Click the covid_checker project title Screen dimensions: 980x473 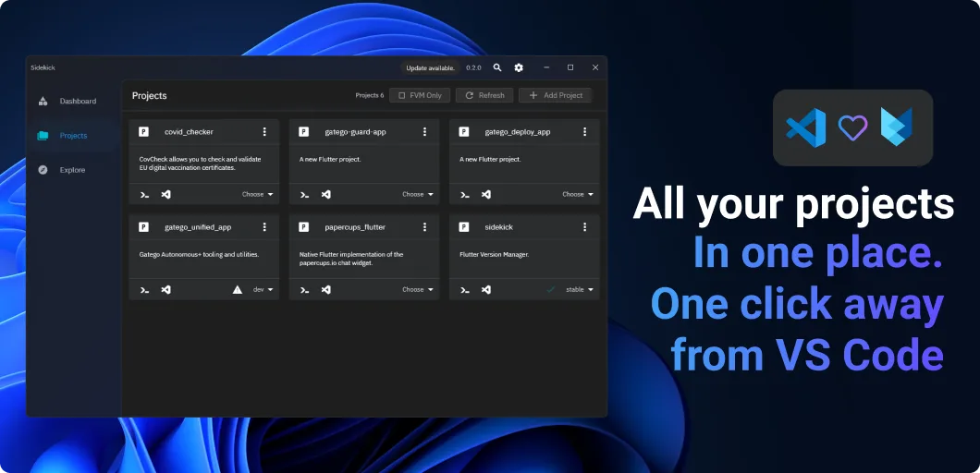pos(189,132)
